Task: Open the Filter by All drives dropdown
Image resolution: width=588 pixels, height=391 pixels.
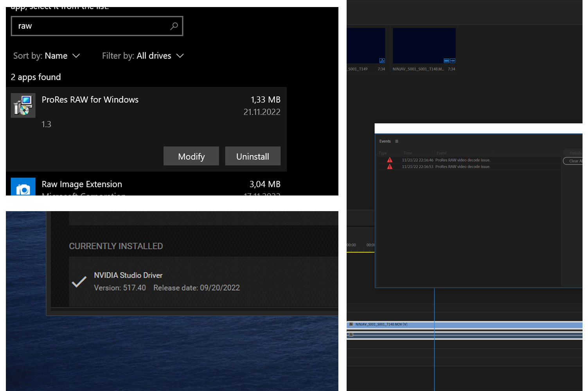Action: pyautogui.click(x=154, y=56)
